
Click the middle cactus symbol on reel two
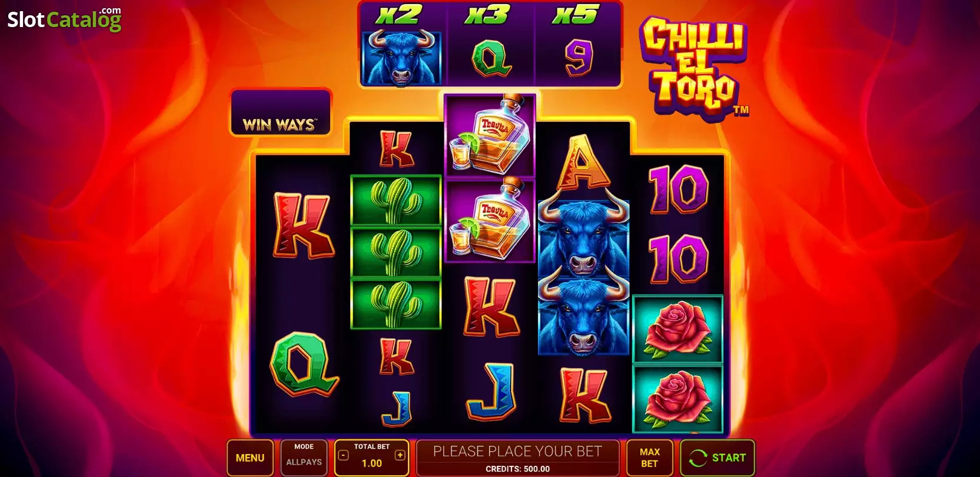[396, 252]
